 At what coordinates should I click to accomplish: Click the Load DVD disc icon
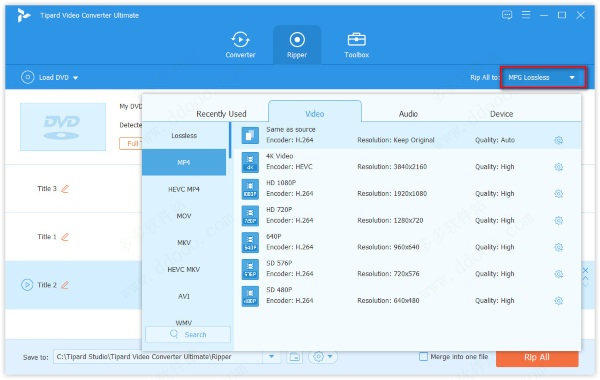coord(28,77)
